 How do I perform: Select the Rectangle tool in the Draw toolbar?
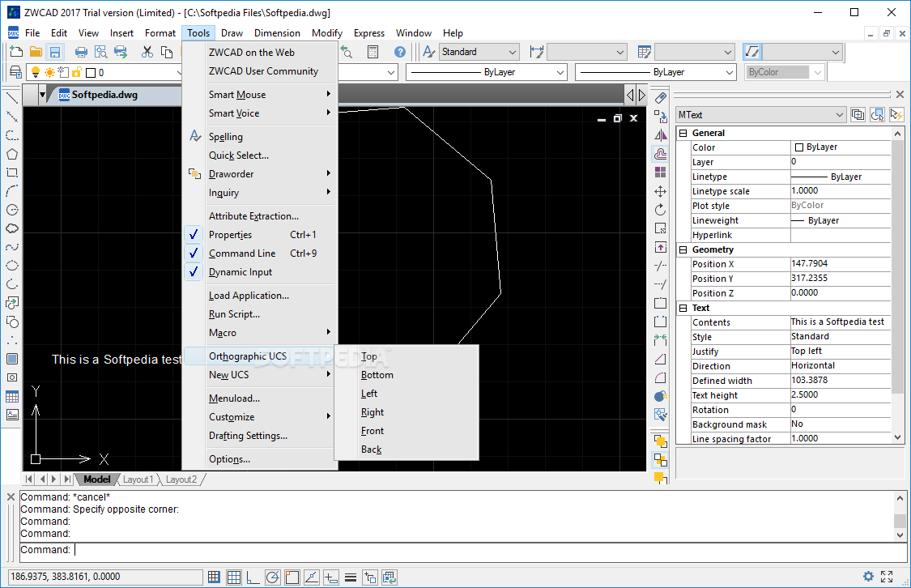[11, 173]
